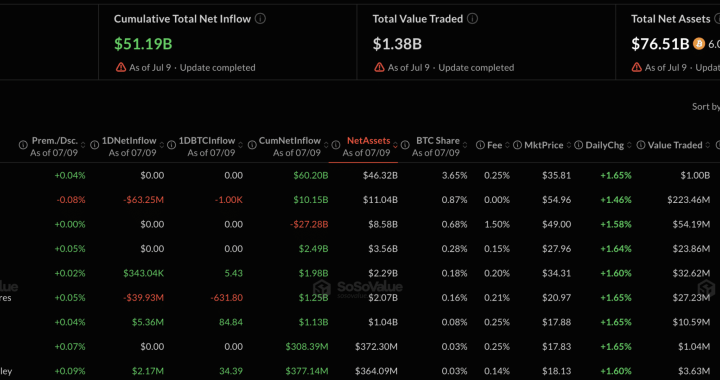Click the -631.80 1DBTCInflow cell

tap(226, 298)
